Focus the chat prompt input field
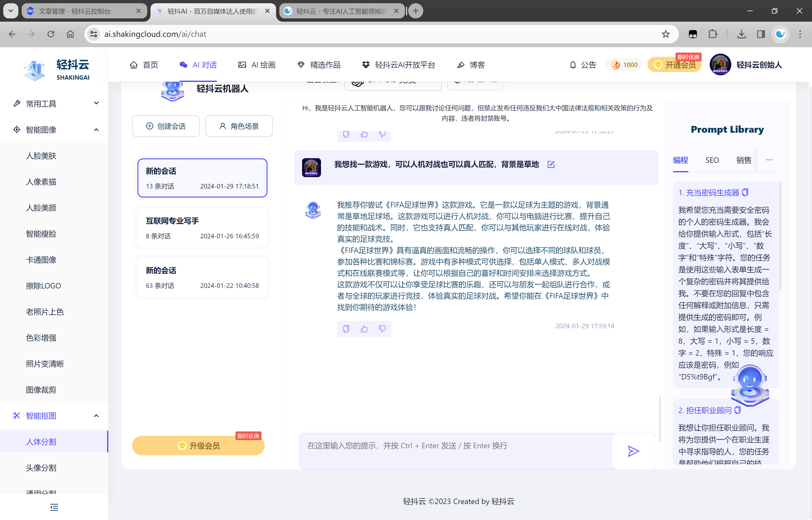The image size is (812, 520). point(456,451)
